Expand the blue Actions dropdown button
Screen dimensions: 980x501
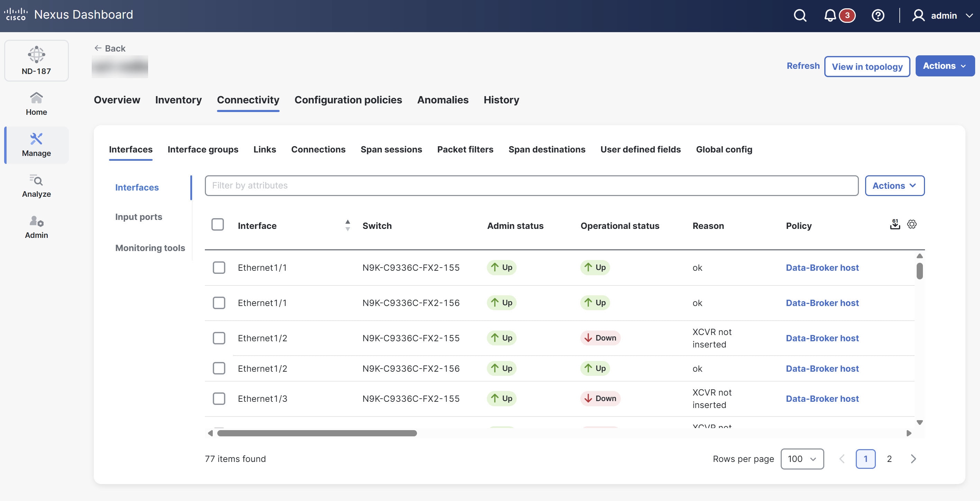tap(945, 66)
